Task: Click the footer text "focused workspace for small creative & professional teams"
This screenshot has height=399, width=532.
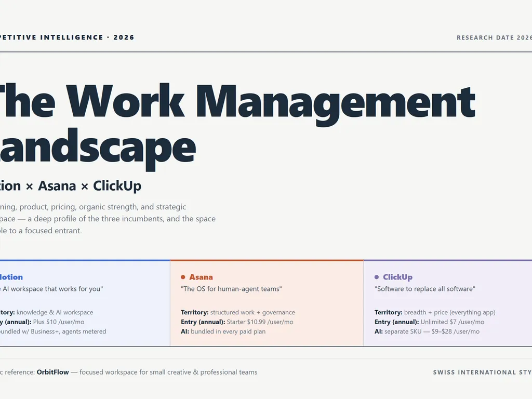Action: [x=168, y=372]
